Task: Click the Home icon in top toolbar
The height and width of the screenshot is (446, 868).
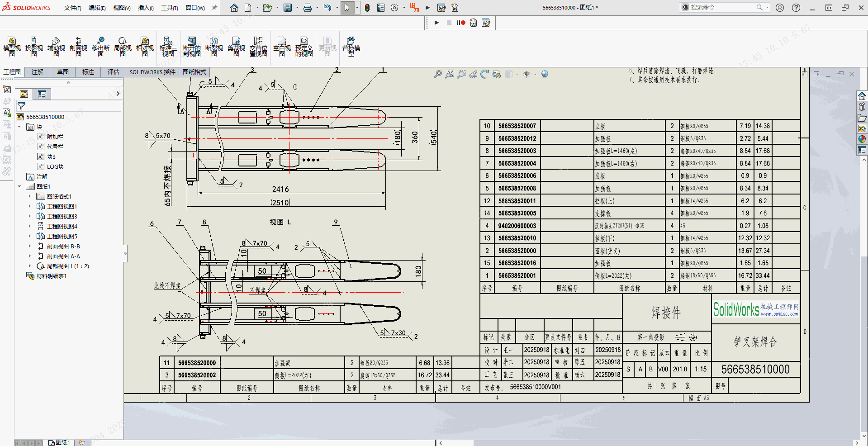Action: [234, 8]
